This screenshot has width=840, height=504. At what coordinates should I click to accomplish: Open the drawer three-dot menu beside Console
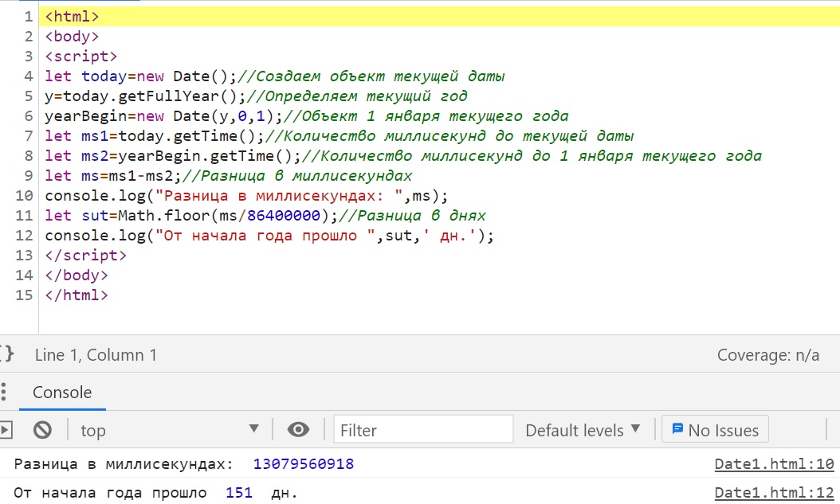point(4,392)
